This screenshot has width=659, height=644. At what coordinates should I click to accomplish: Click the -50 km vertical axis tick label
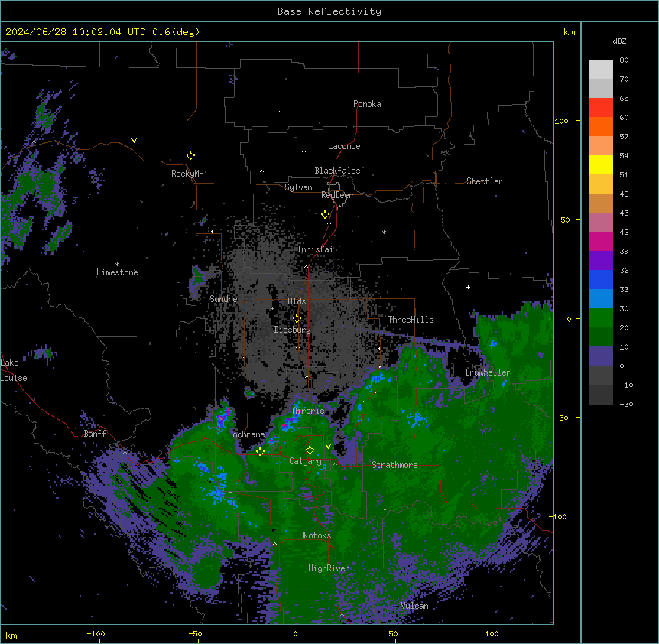click(561, 418)
